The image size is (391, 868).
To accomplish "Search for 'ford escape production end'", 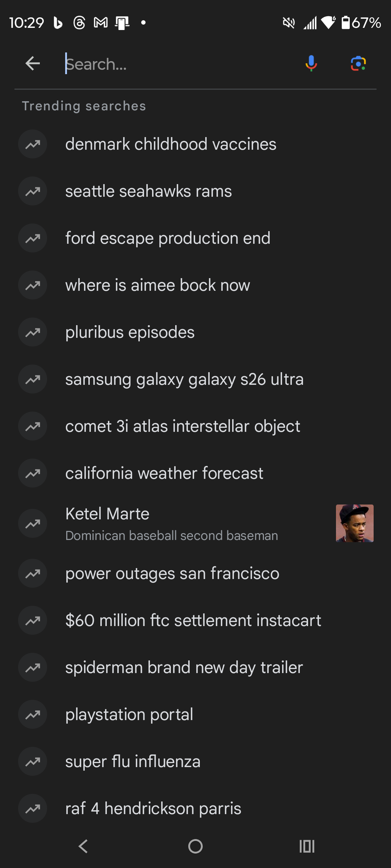I will point(168,238).
